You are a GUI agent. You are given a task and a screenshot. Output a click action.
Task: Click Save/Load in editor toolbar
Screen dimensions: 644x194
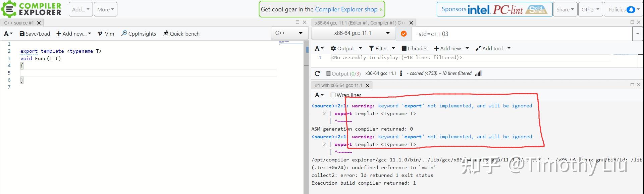pyautogui.click(x=35, y=34)
